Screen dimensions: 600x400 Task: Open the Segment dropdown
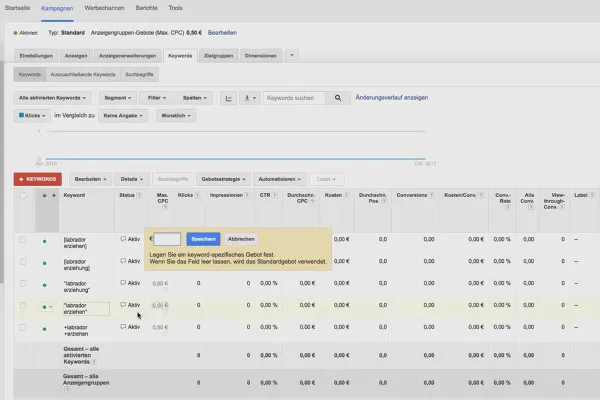coord(118,98)
